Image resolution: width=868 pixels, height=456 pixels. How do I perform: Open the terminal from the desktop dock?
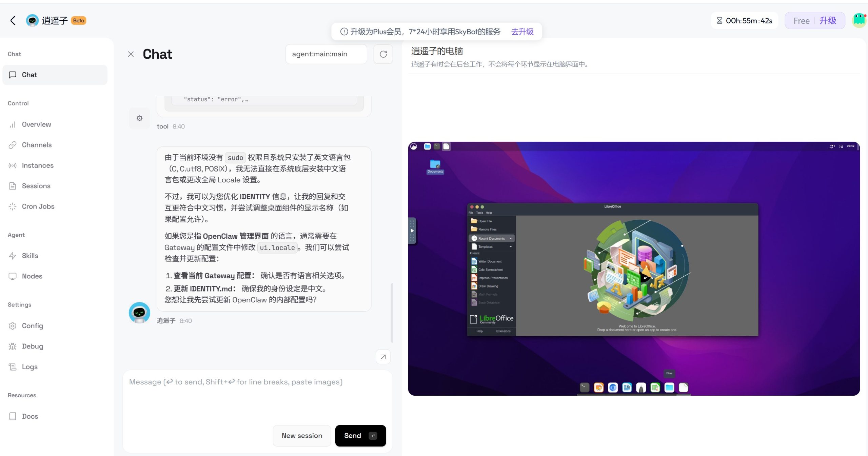click(x=585, y=387)
